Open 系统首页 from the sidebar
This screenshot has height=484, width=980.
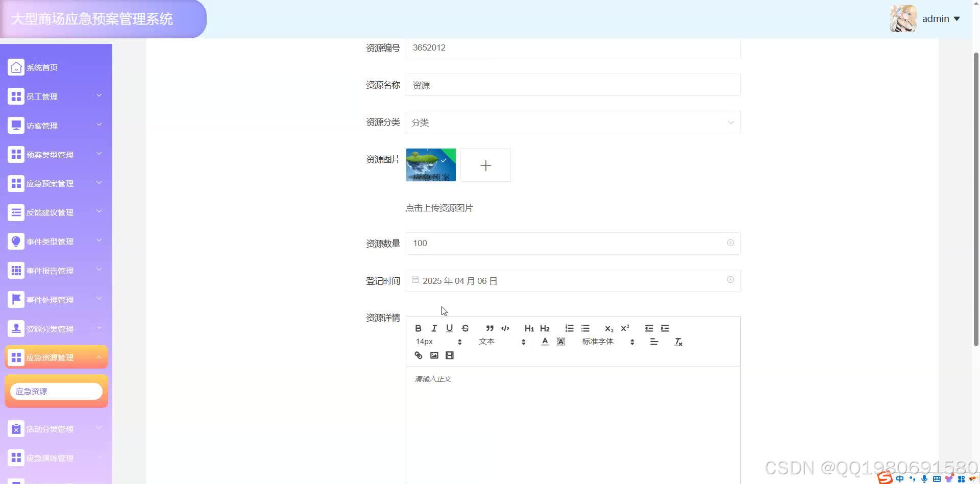pos(42,67)
